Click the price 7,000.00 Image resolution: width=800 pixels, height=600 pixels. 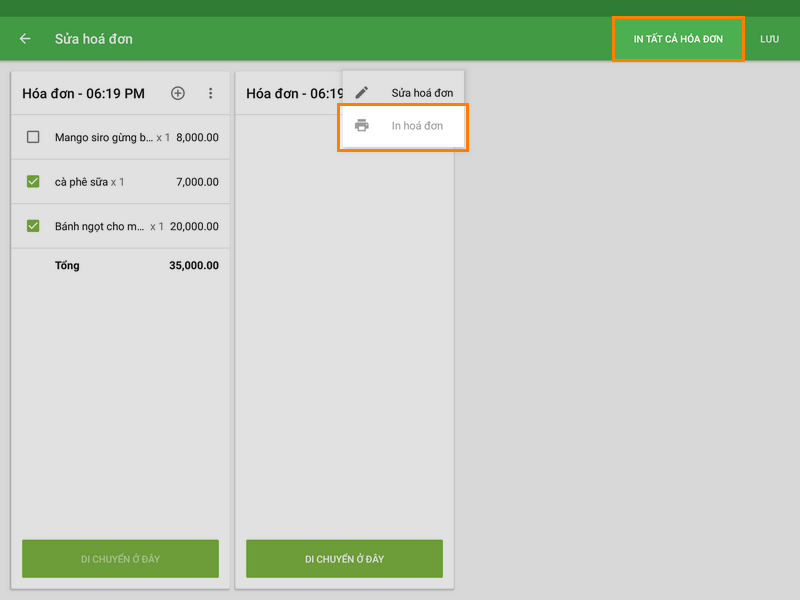pos(197,182)
